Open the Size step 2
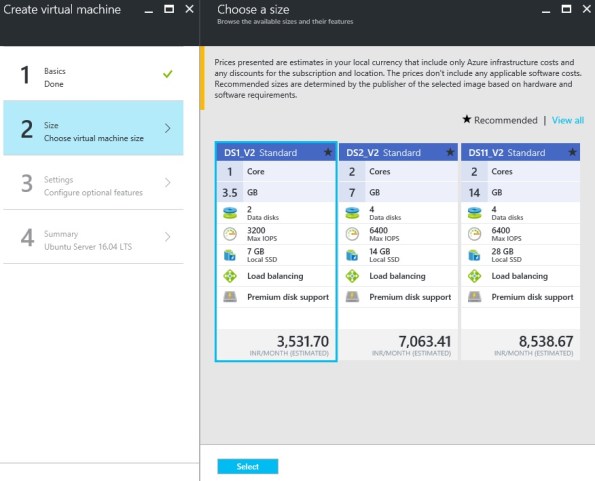This screenshot has height=481, width=595. 93,128
